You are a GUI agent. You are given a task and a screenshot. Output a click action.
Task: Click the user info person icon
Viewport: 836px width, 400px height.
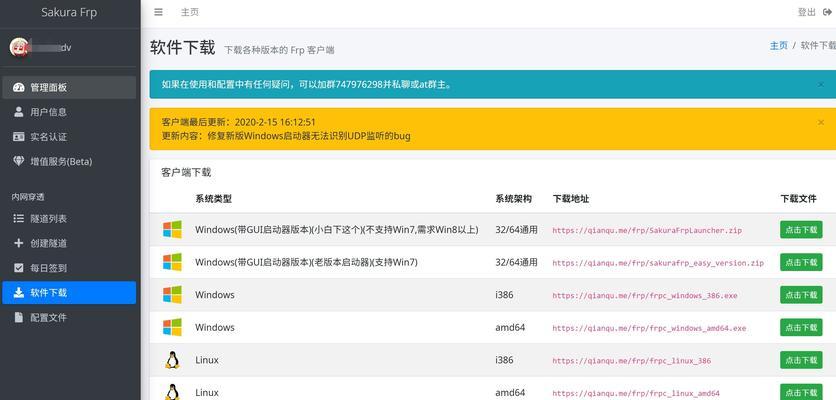(x=19, y=112)
